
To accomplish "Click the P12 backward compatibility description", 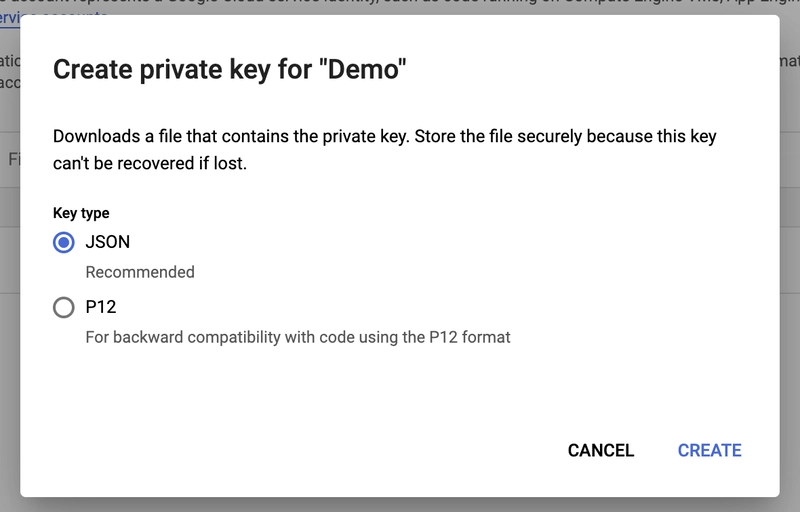I will [x=298, y=337].
